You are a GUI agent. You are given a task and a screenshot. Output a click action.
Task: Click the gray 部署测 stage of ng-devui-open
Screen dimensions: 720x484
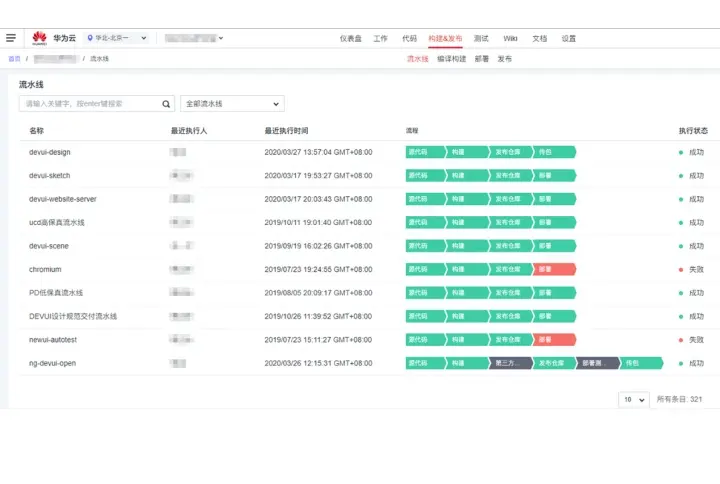pos(598,363)
